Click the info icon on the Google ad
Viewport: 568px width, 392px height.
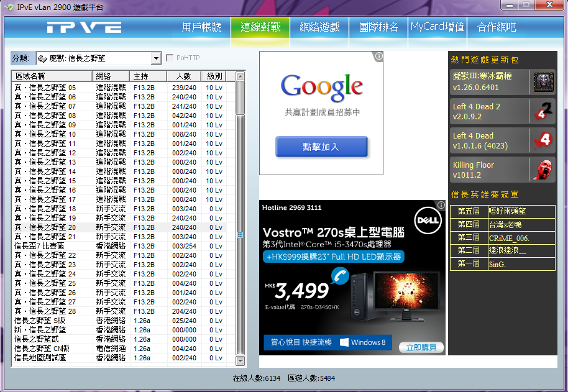click(378, 56)
